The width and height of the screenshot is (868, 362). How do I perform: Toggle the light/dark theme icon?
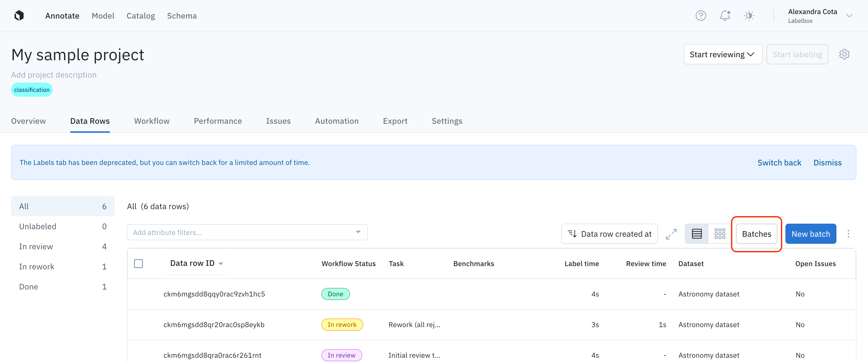749,16
